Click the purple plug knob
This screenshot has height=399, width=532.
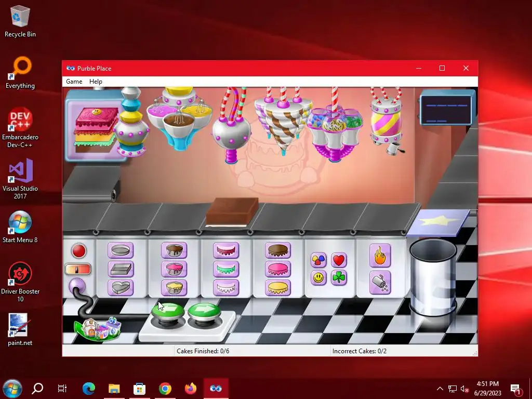[77, 286]
